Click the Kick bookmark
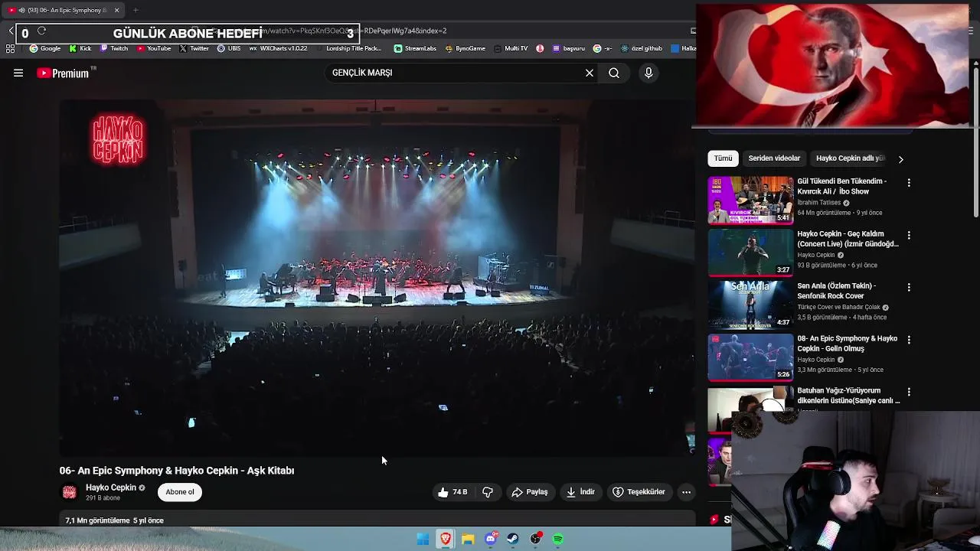 point(80,48)
